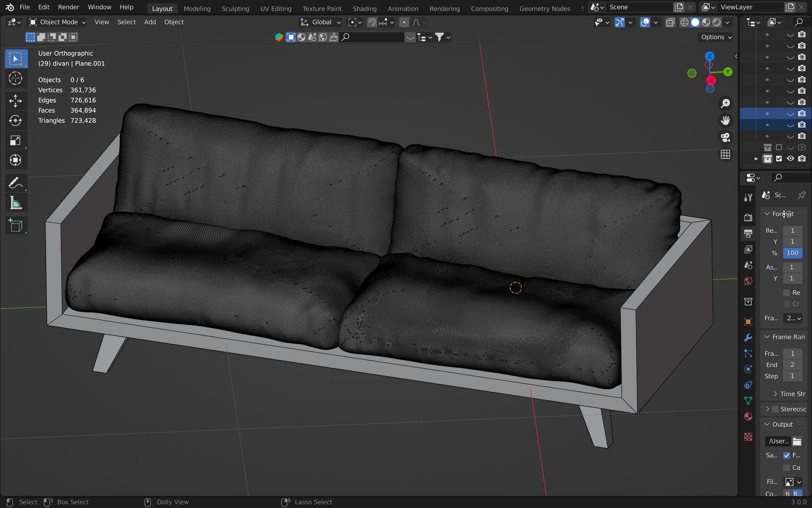
Task: Select the Measure tool
Action: click(x=16, y=203)
